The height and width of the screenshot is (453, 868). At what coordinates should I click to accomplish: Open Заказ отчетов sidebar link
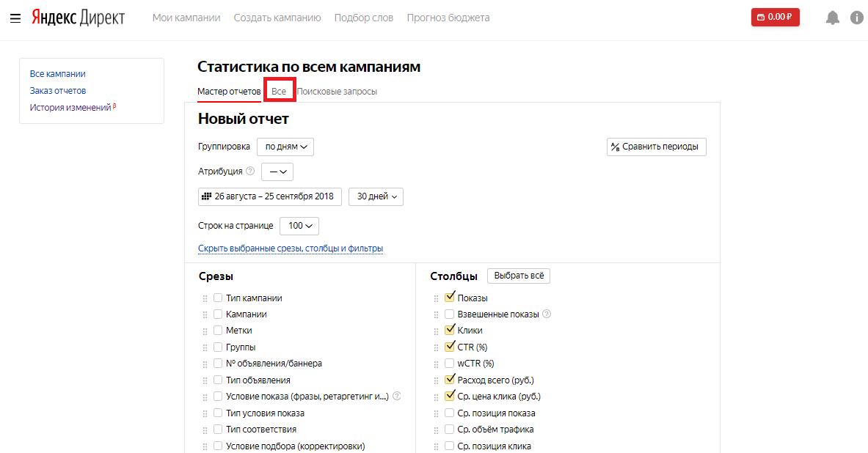tap(58, 90)
